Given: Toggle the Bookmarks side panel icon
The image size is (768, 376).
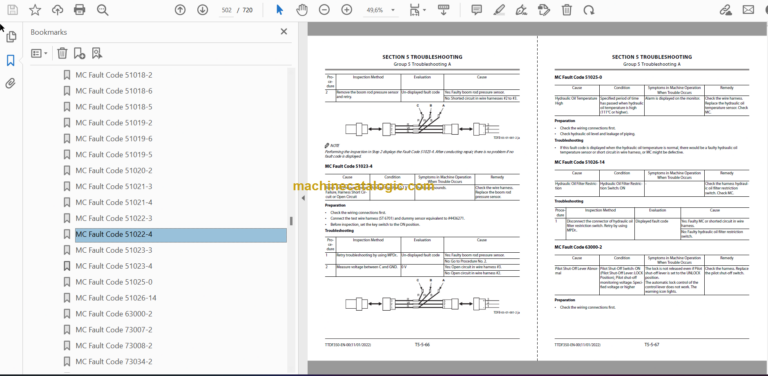Looking at the screenshot, I should 11,60.
